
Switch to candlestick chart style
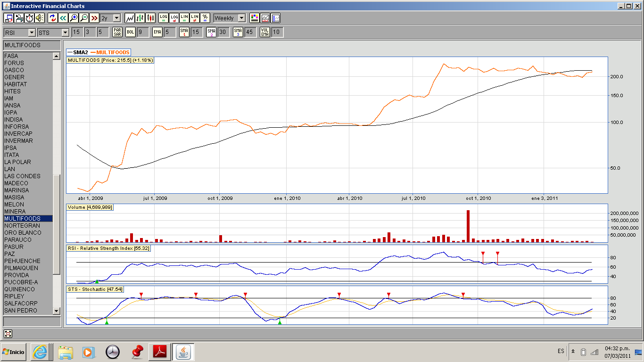click(150, 18)
